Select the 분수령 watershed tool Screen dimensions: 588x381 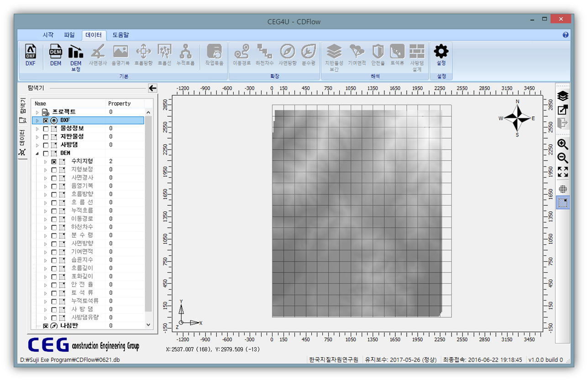(x=309, y=56)
